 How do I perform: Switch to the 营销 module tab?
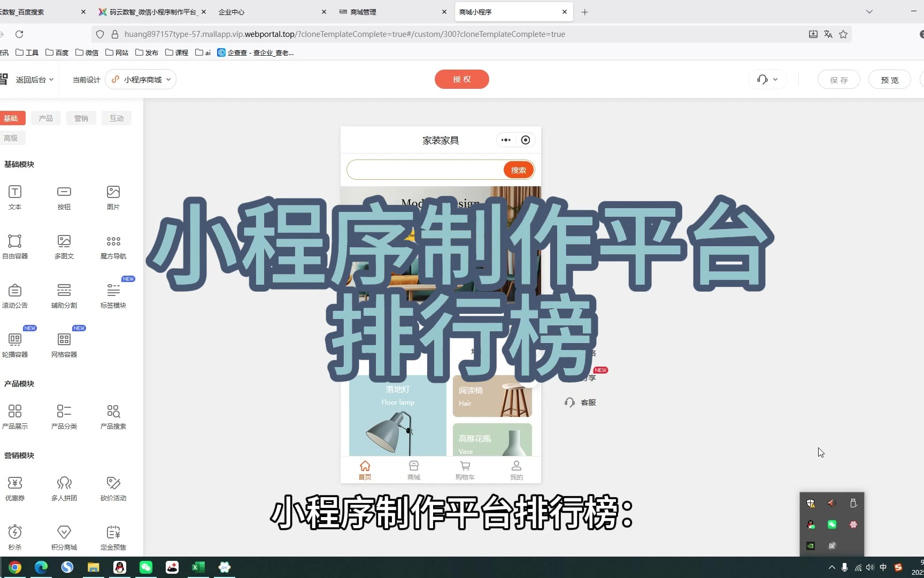click(81, 118)
